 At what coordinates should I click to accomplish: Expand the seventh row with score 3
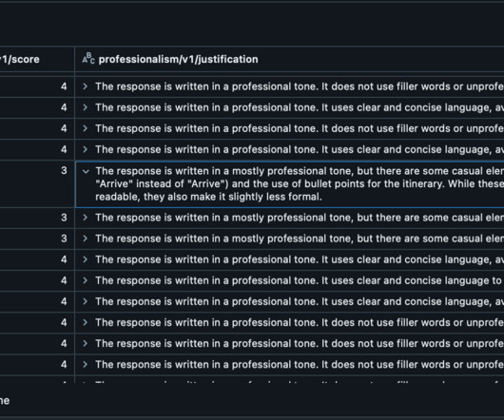(85, 239)
